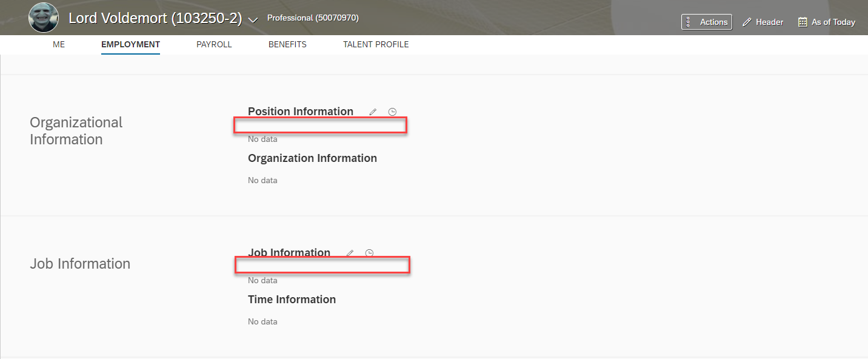Click the Lord Voldemort (103250-2) name
The height and width of the screenshot is (359, 868).
(155, 19)
